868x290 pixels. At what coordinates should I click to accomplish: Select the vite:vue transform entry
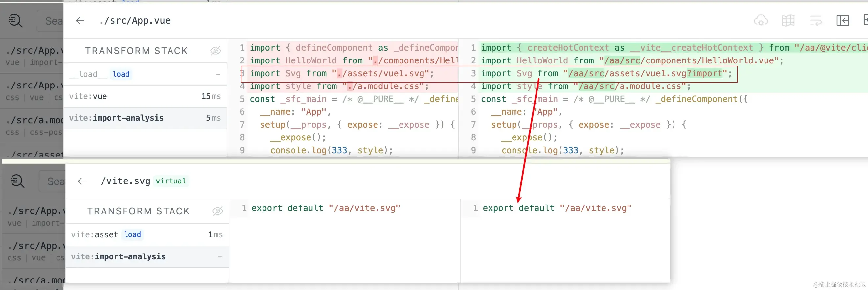coord(145,96)
